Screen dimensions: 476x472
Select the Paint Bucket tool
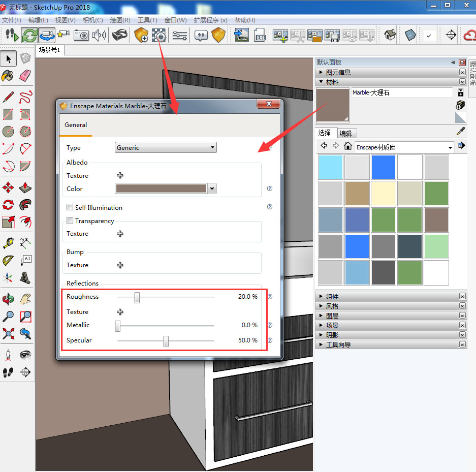pos(8,76)
